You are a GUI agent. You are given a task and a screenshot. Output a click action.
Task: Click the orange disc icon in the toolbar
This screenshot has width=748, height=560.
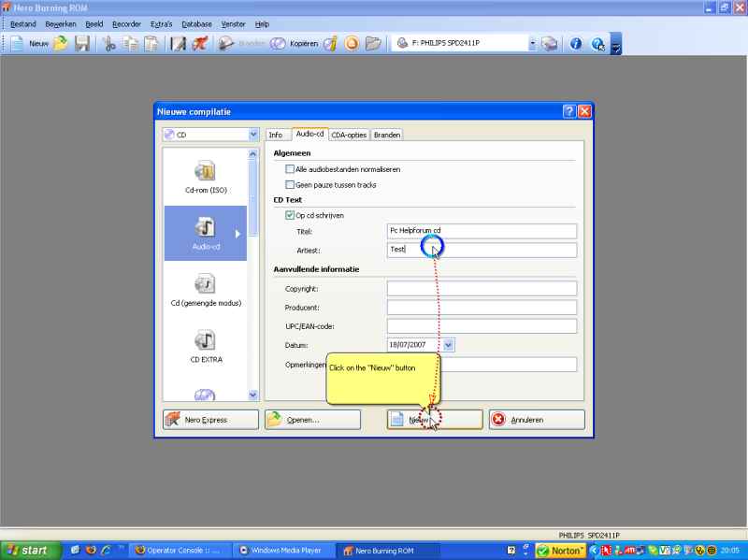[x=352, y=43]
